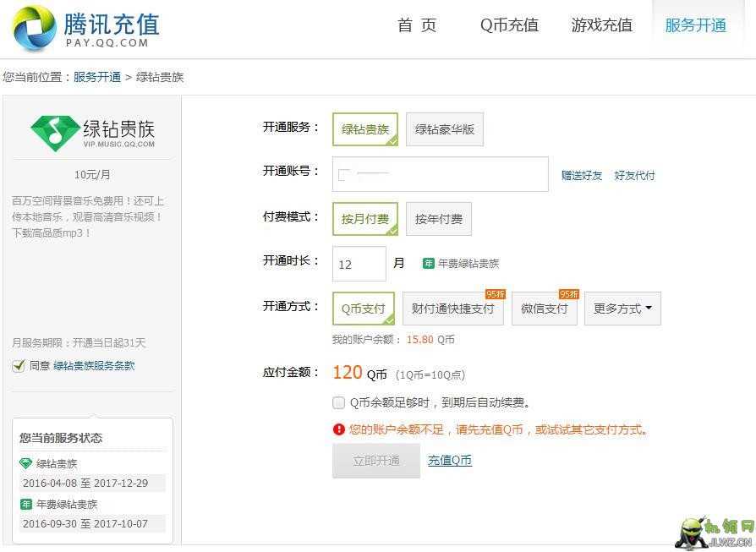Open the 更多方式 dropdown
This screenshot has height=552, width=756.
coord(622,309)
